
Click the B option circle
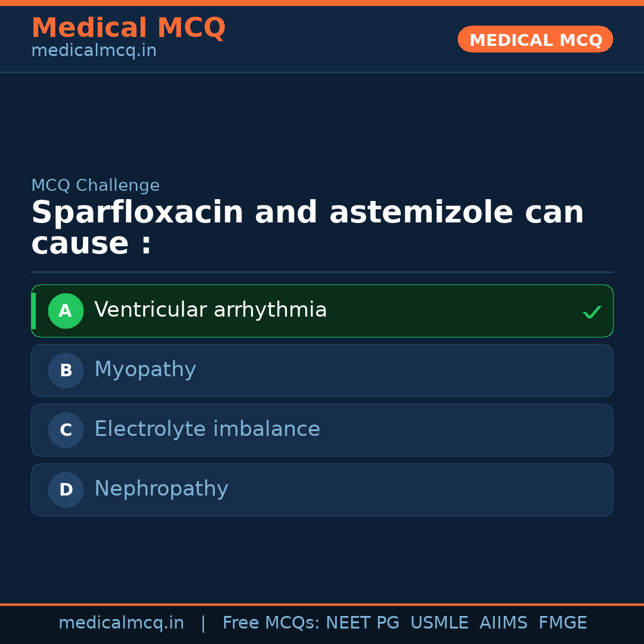coord(66,370)
